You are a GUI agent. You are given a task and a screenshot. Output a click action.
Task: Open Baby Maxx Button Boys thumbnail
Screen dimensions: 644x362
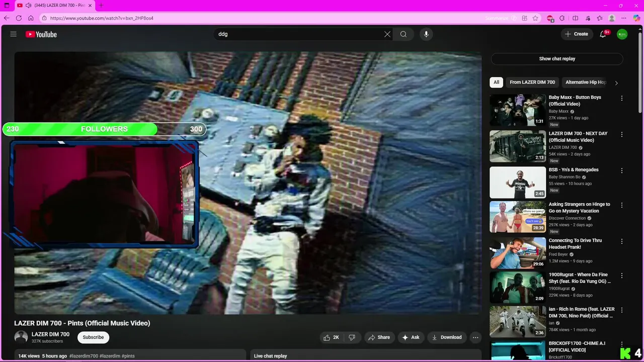click(518, 110)
